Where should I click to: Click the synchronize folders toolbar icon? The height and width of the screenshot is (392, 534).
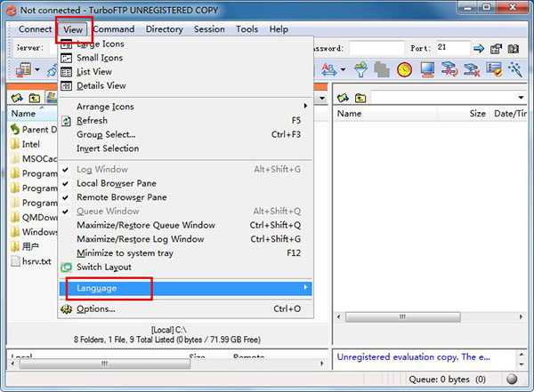[x=449, y=69]
